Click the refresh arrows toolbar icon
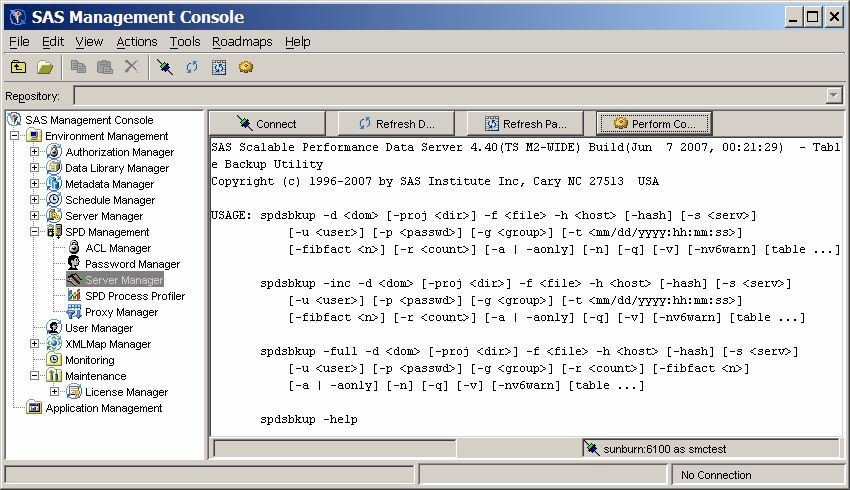This screenshot has width=850, height=490. 192,67
